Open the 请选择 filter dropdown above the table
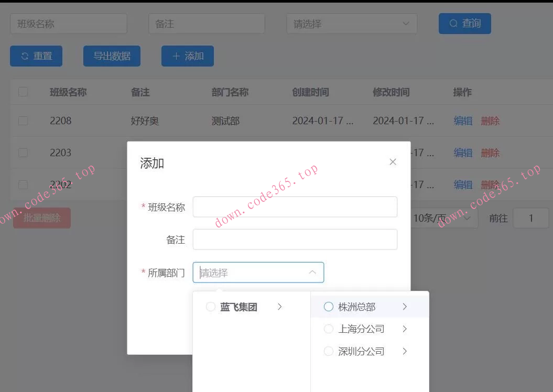The image size is (553, 392). coord(351,23)
